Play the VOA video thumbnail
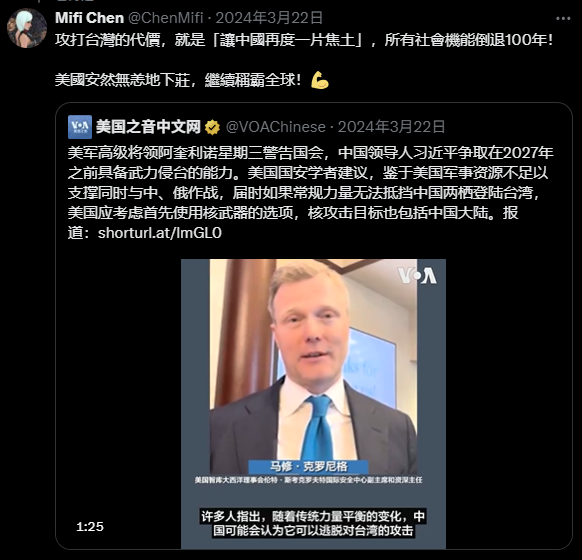Screen dimensions: 582x560 [x=313, y=404]
